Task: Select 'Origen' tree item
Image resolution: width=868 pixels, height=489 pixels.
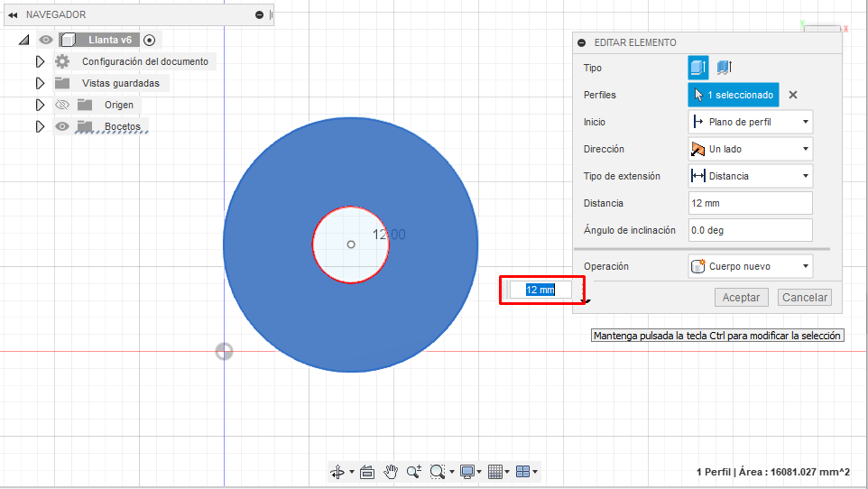Action: pos(119,105)
